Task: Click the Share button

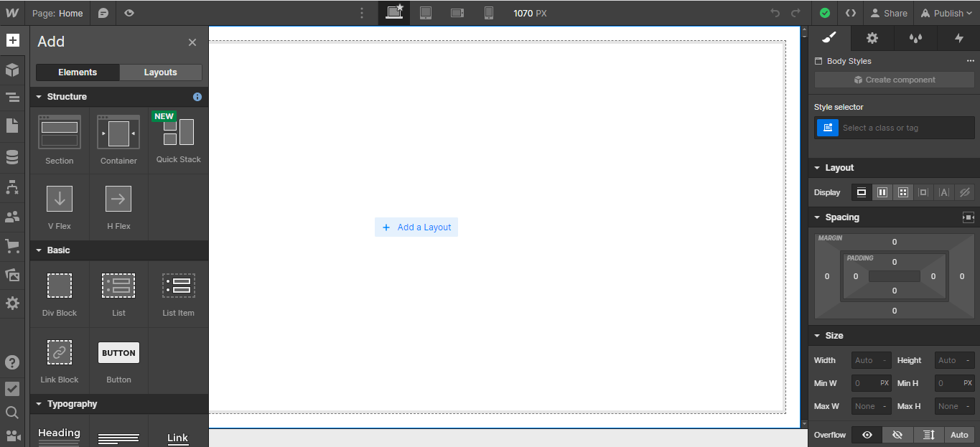Action: point(889,13)
